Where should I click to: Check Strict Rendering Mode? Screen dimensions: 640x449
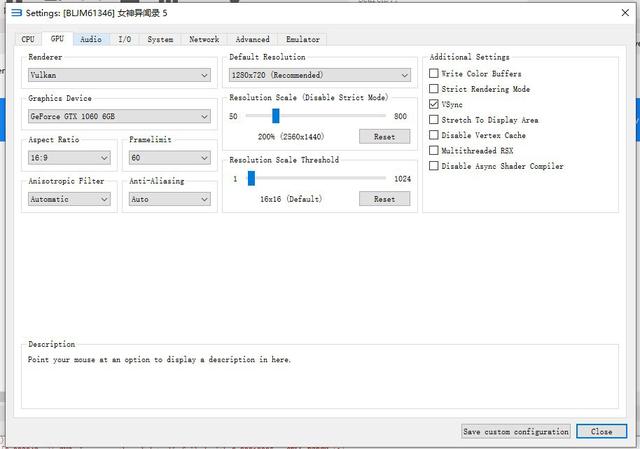tap(433, 89)
